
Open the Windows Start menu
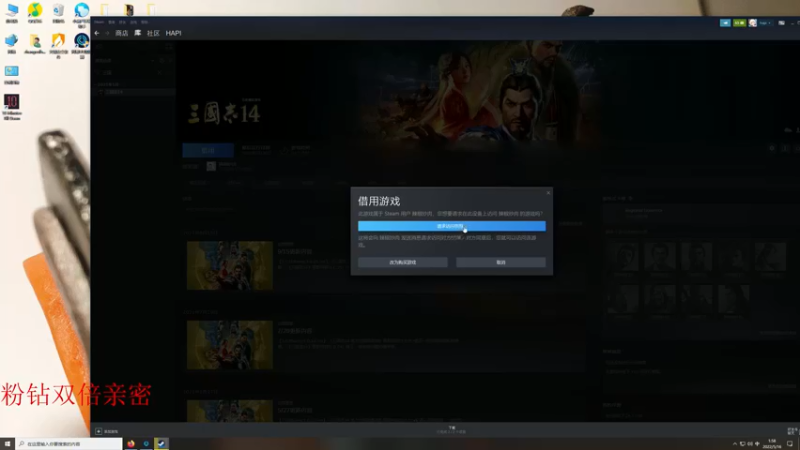click(8, 444)
